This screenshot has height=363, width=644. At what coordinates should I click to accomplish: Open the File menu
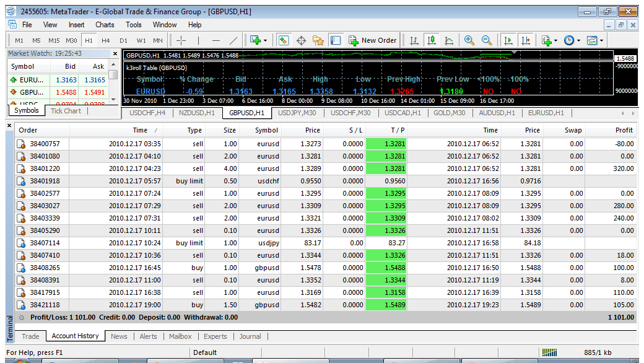click(27, 25)
